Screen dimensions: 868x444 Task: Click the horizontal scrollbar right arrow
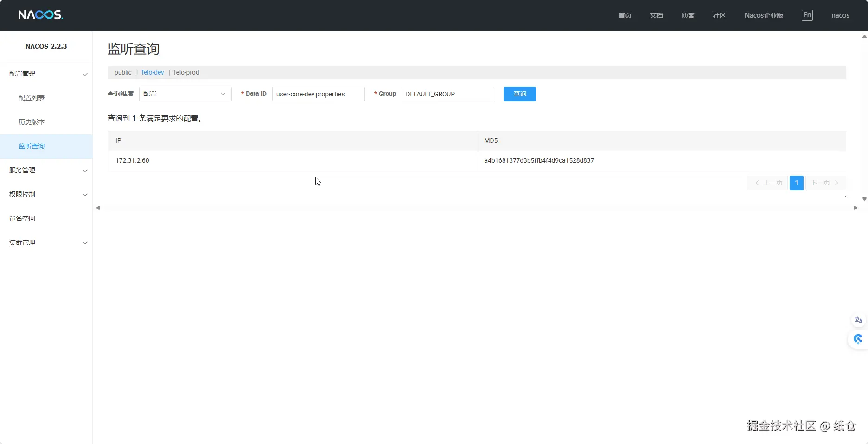(855, 208)
